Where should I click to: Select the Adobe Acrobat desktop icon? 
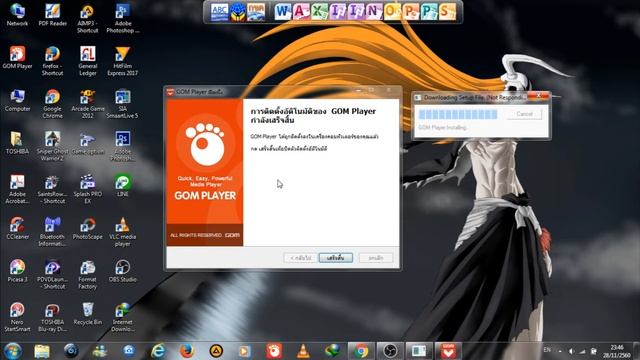pyautogui.click(x=17, y=189)
